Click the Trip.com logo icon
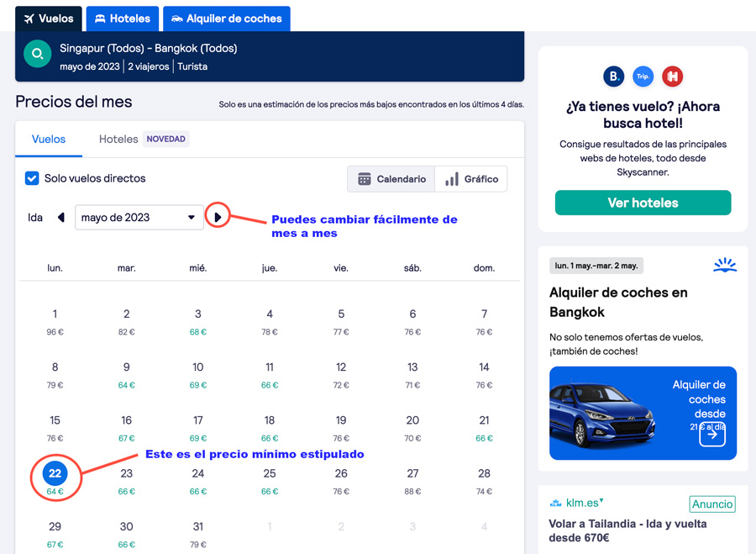Screen dimensions: 756x554 pyautogui.click(x=643, y=77)
